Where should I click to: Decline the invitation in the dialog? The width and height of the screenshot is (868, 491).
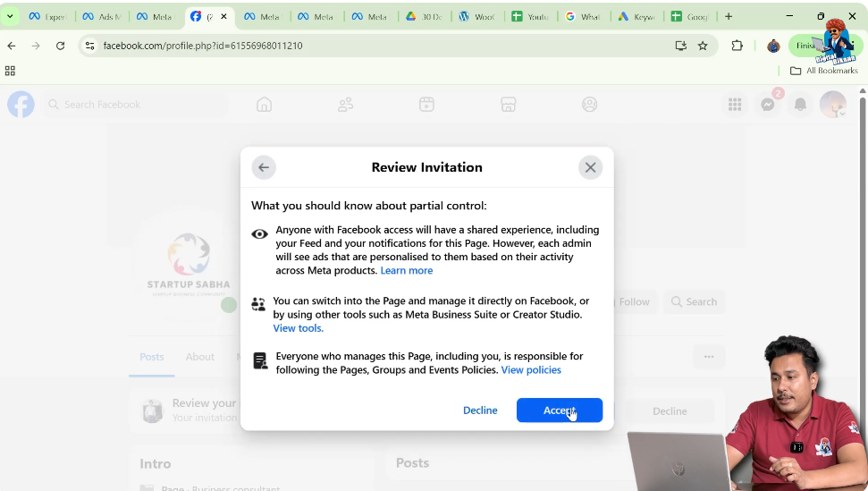click(480, 411)
